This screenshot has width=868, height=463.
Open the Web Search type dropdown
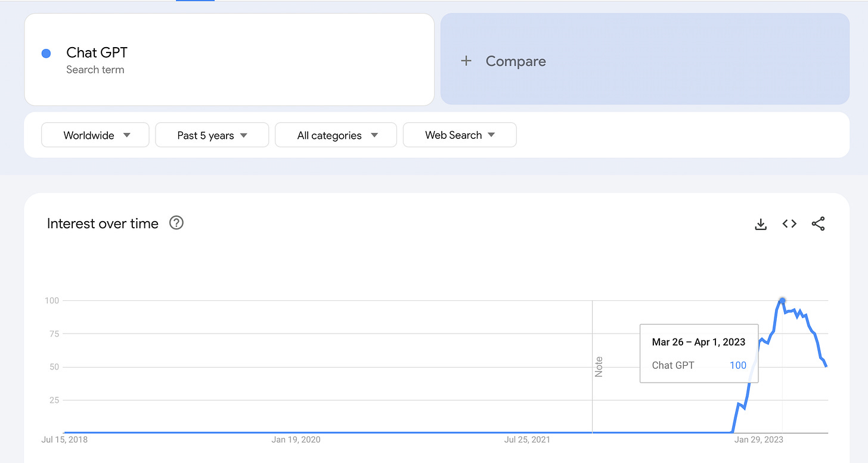[x=460, y=135]
